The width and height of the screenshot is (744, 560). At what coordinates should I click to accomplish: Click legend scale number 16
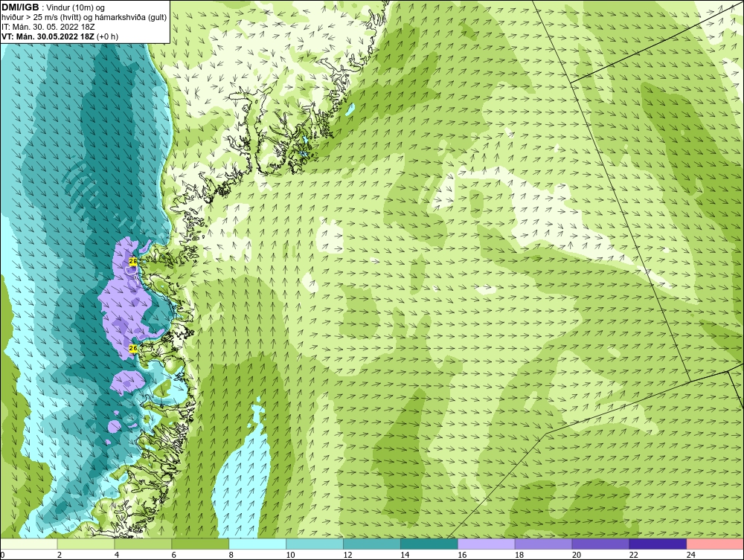coord(462,555)
